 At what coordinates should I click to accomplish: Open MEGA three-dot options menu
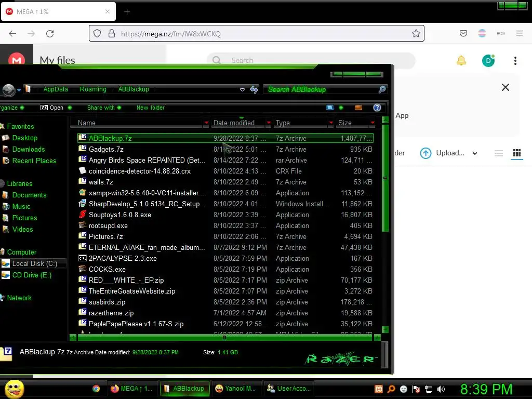pos(515,61)
